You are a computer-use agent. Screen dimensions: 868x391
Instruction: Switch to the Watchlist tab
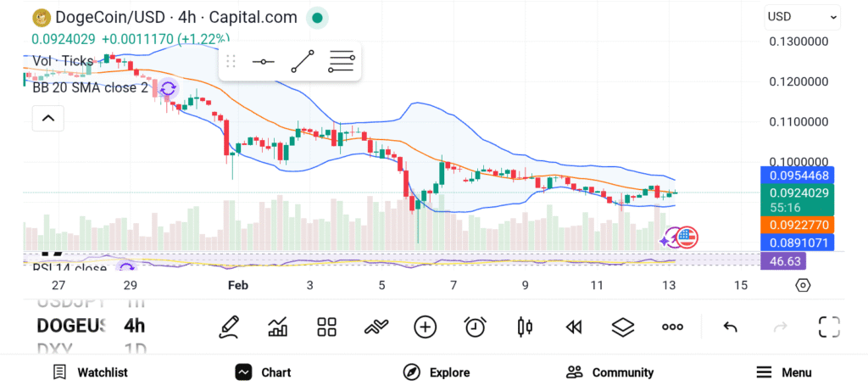(x=90, y=372)
